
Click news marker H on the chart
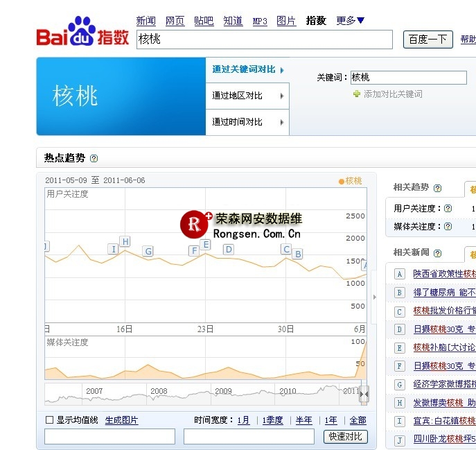coord(125,241)
